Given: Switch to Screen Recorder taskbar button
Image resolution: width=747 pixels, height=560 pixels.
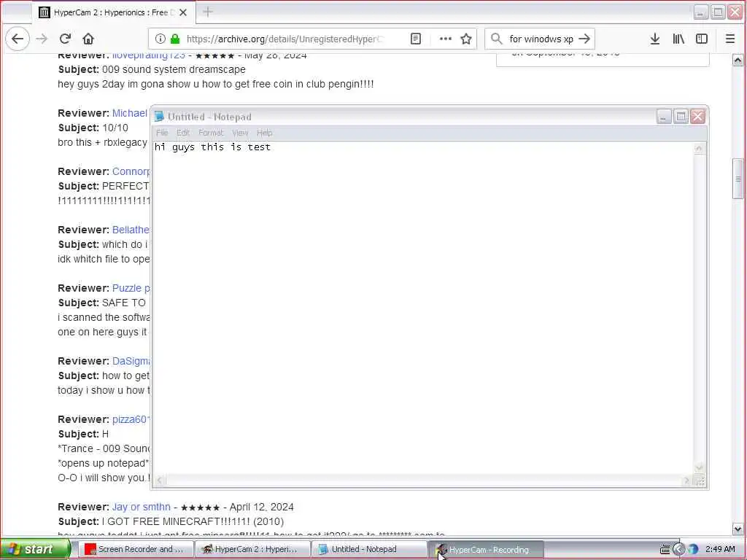Looking at the screenshot, I should pyautogui.click(x=136, y=550).
